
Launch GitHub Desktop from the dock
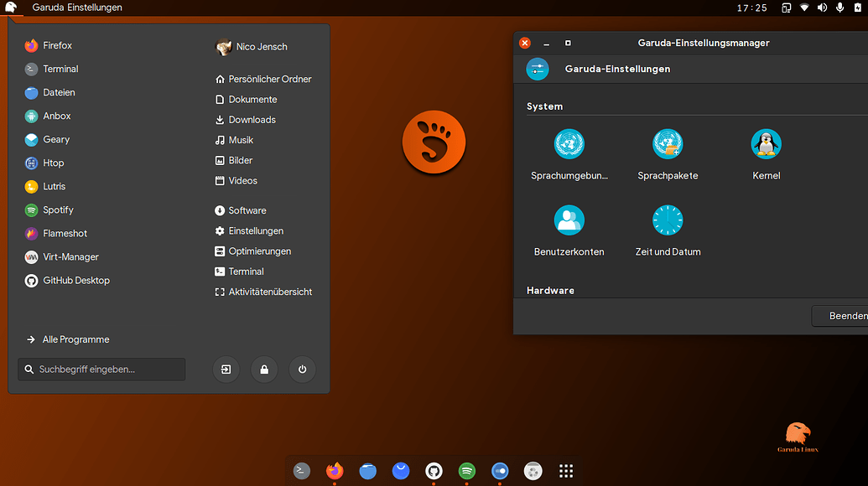pos(434,471)
